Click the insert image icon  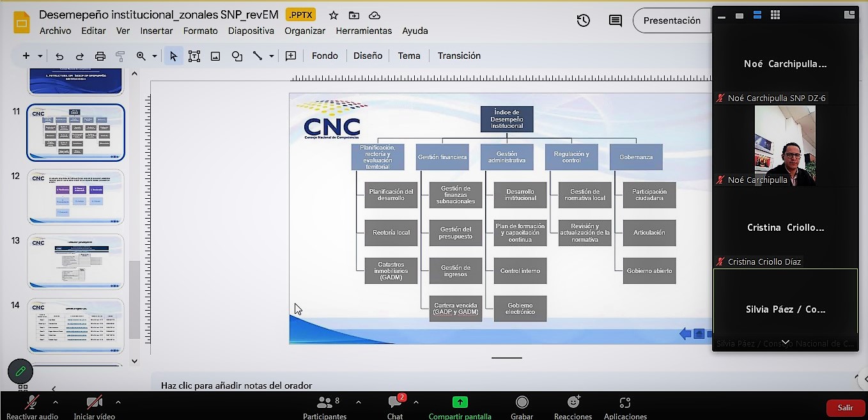pos(215,56)
